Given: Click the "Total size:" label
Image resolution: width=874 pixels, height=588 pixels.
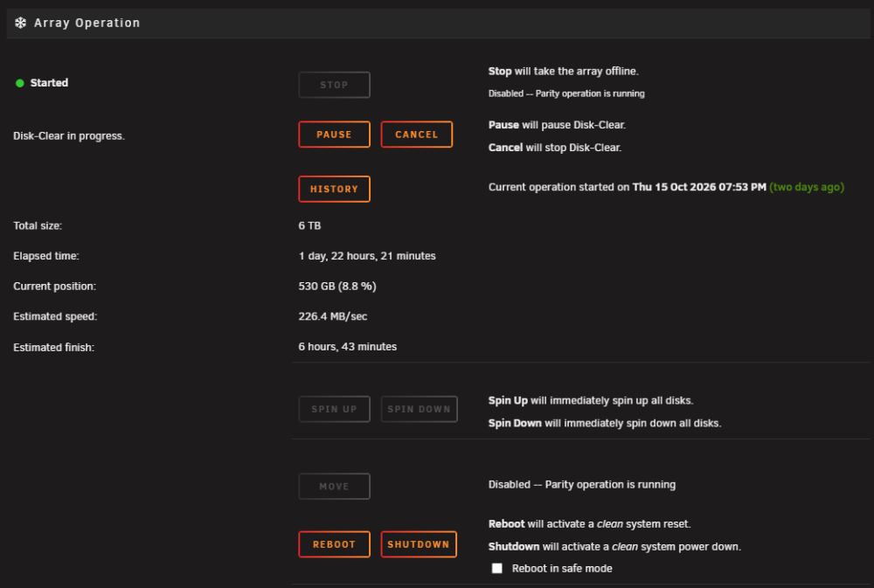Looking at the screenshot, I should [38, 225].
